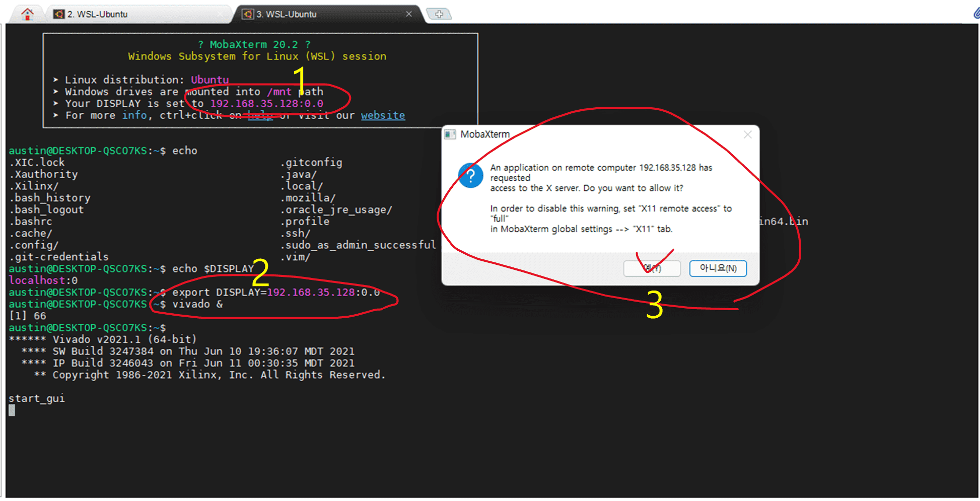Click the ".sudo_as_admin_successful" entry
Screen dimensions: 980x501
click(x=358, y=245)
